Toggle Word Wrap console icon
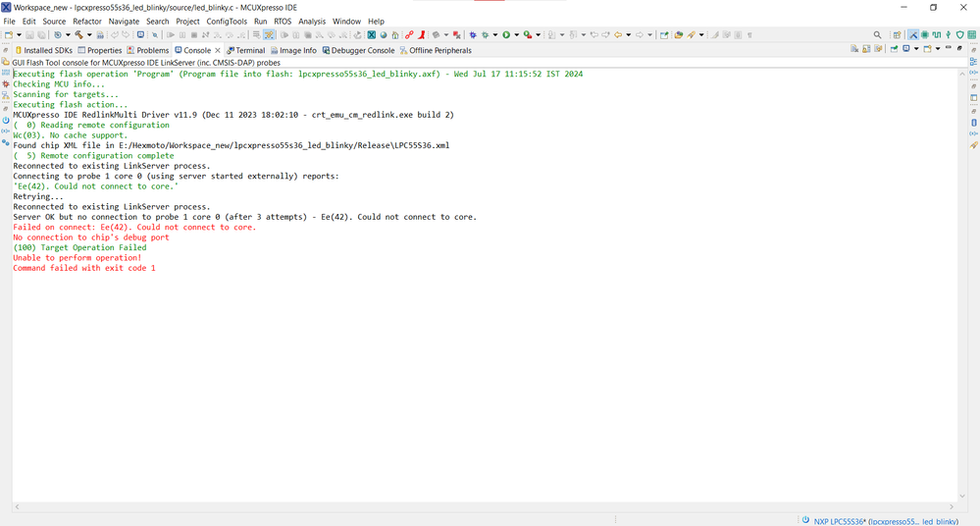 coord(878,49)
